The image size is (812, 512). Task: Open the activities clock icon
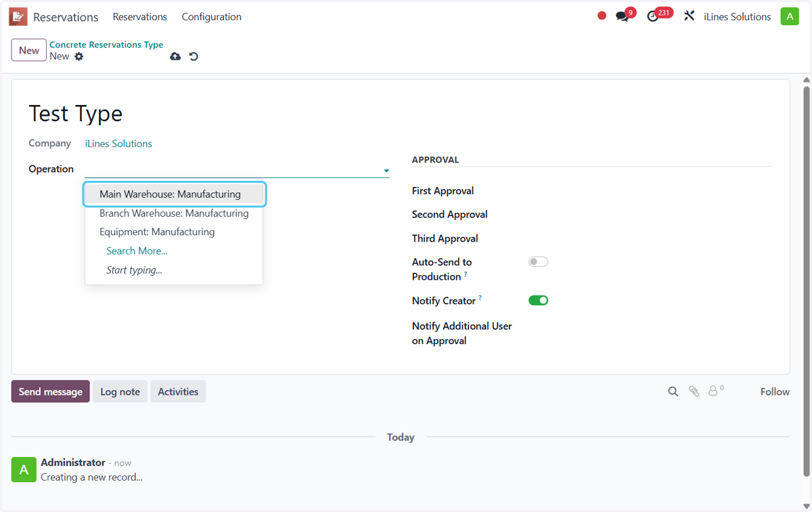(x=652, y=16)
